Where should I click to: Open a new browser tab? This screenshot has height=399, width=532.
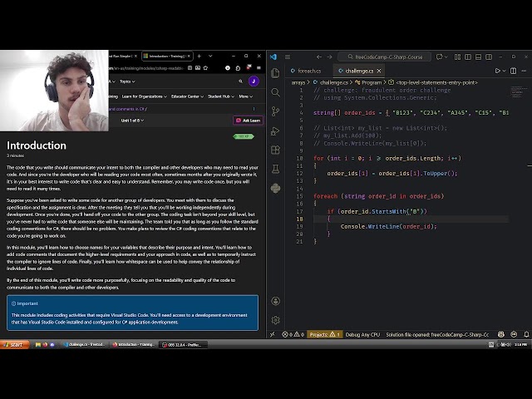click(199, 56)
